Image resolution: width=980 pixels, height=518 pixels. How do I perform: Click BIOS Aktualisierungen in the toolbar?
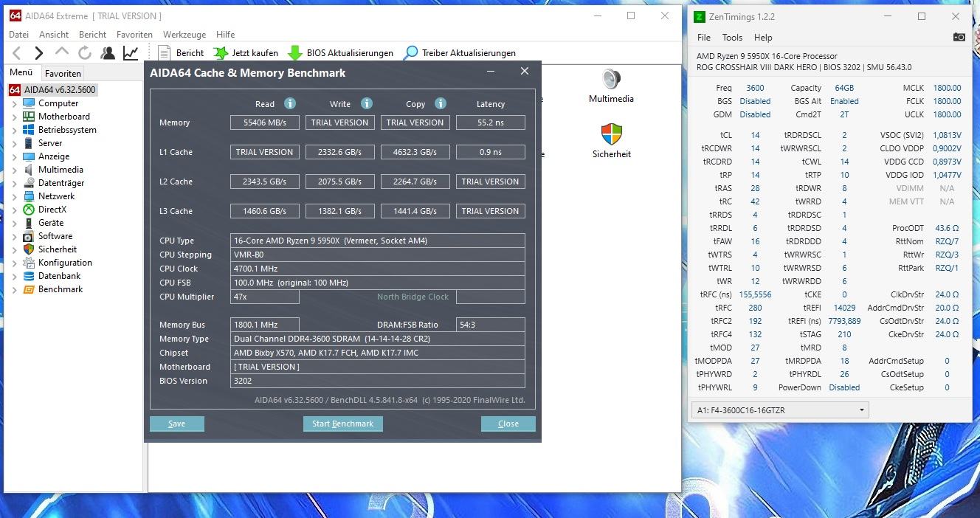click(340, 53)
